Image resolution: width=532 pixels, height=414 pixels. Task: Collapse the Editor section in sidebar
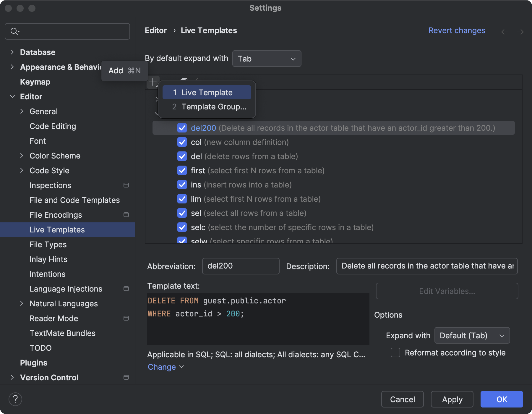pos(12,96)
